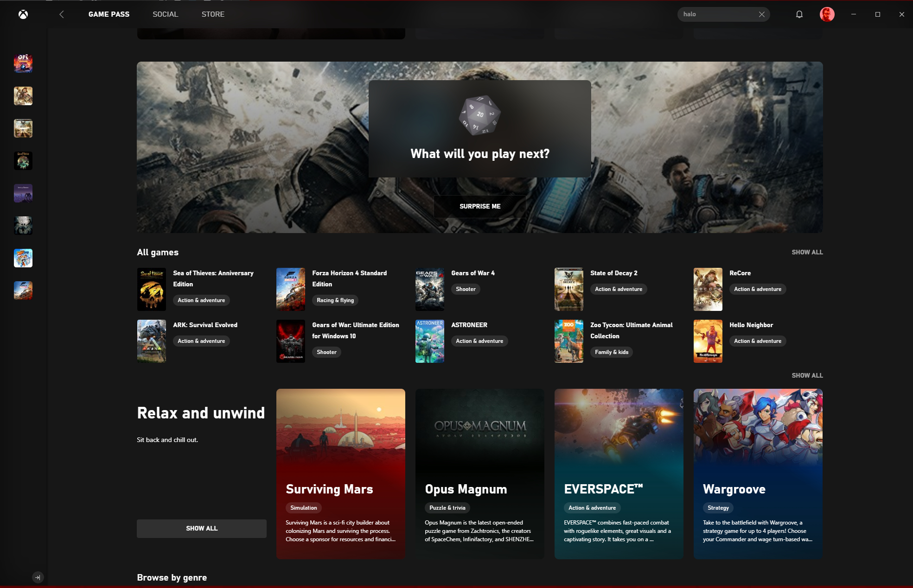Switch to the Social tab

[x=165, y=14]
